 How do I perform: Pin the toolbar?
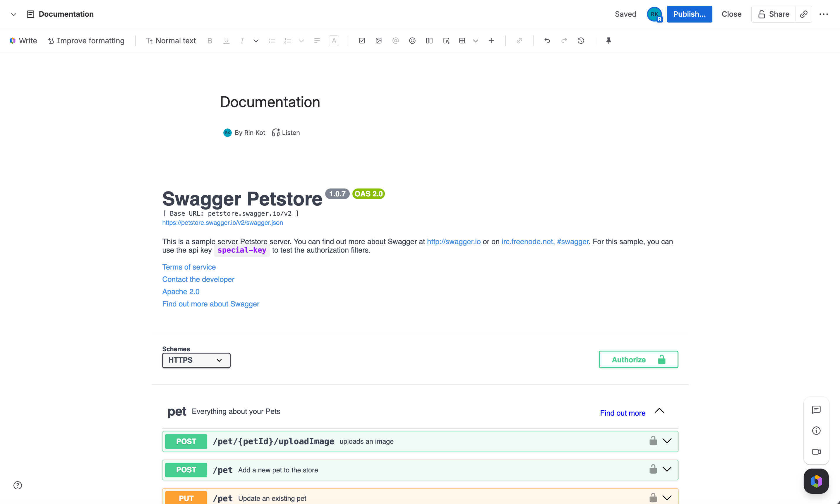point(608,41)
